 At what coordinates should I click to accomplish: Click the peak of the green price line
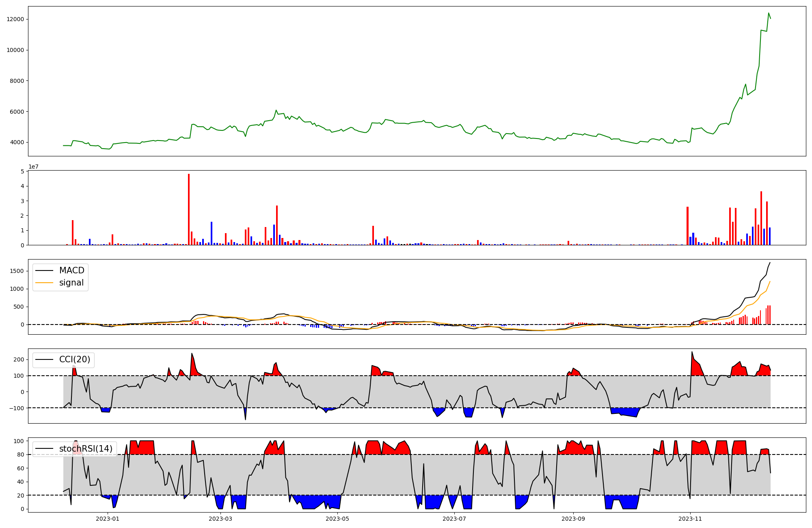pyautogui.click(x=769, y=13)
